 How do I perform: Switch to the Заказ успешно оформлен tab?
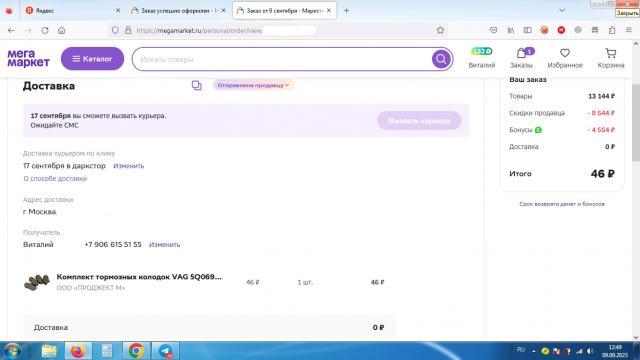178,11
